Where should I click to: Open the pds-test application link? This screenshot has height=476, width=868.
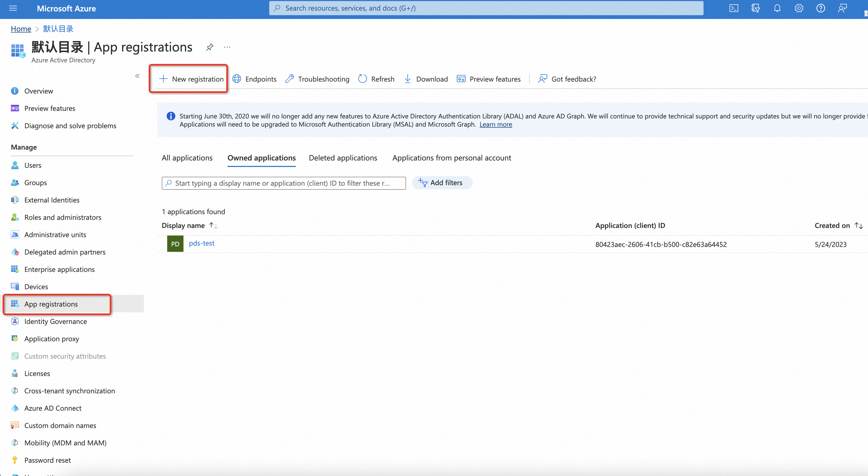[x=201, y=243]
